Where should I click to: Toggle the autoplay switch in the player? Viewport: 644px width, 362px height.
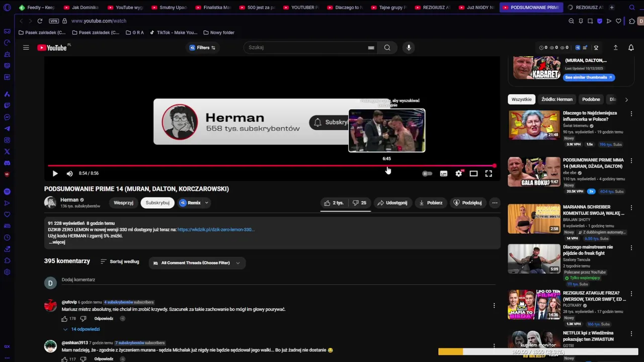427,173
